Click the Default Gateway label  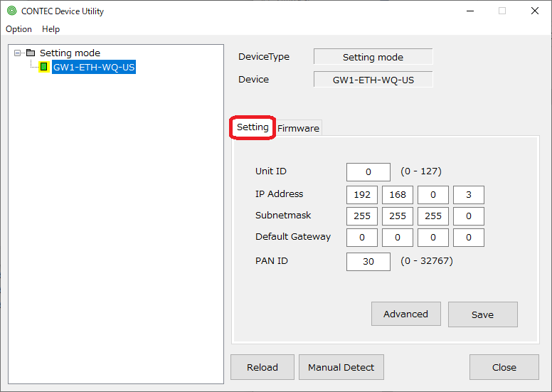tap(293, 237)
